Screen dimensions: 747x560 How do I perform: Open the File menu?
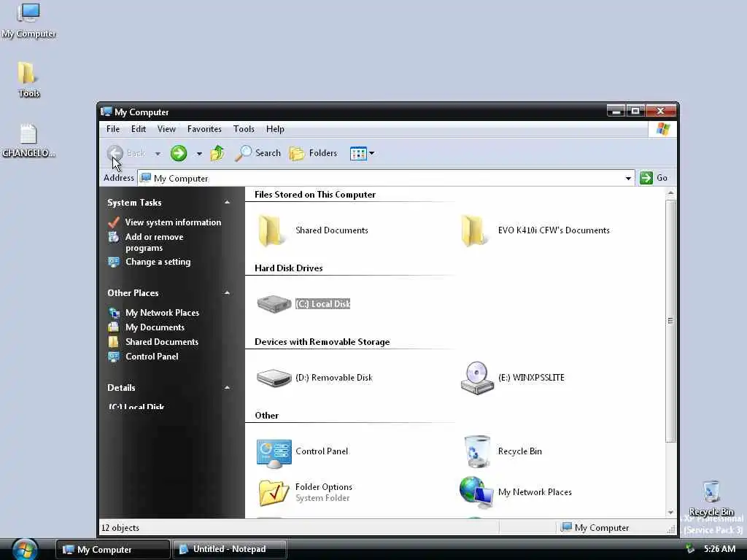(113, 129)
